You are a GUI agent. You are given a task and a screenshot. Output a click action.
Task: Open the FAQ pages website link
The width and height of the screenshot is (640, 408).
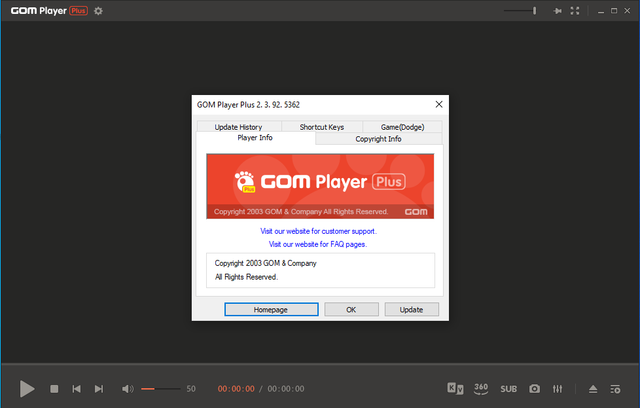click(x=318, y=244)
